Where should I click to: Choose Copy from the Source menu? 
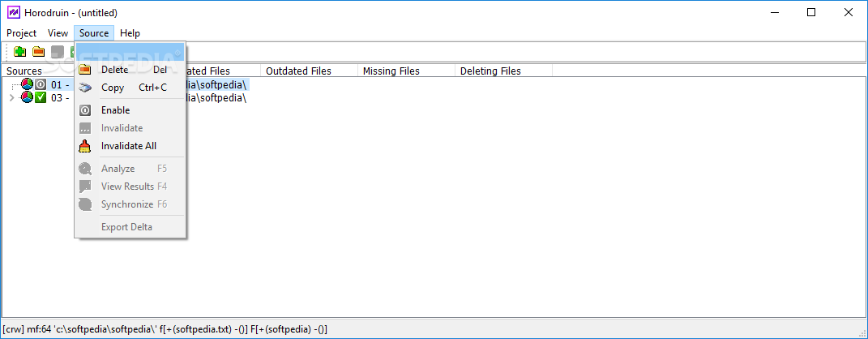tap(130, 88)
